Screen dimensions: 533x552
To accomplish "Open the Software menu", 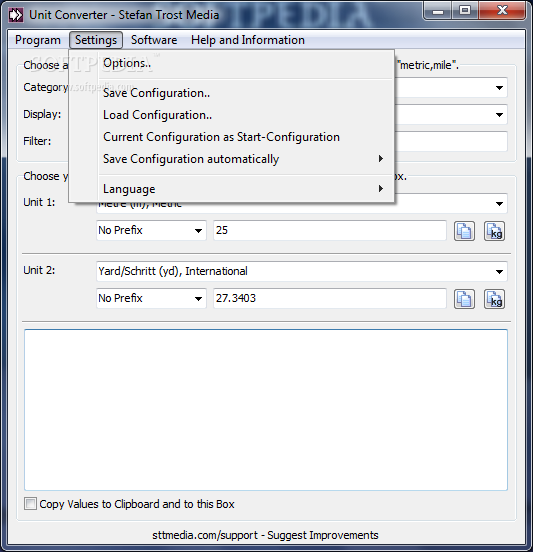I will pyautogui.click(x=154, y=40).
